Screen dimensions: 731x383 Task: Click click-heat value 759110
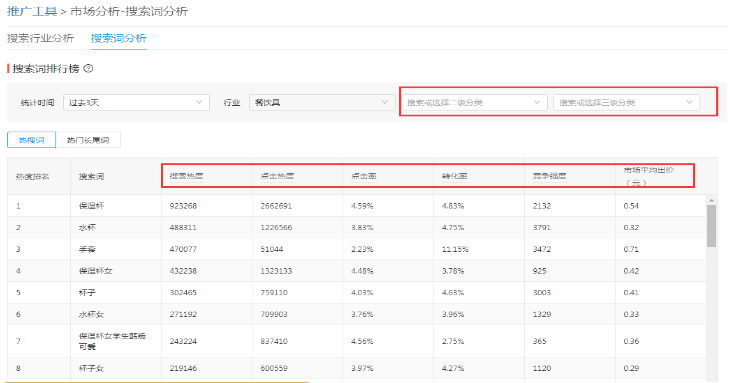point(274,293)
